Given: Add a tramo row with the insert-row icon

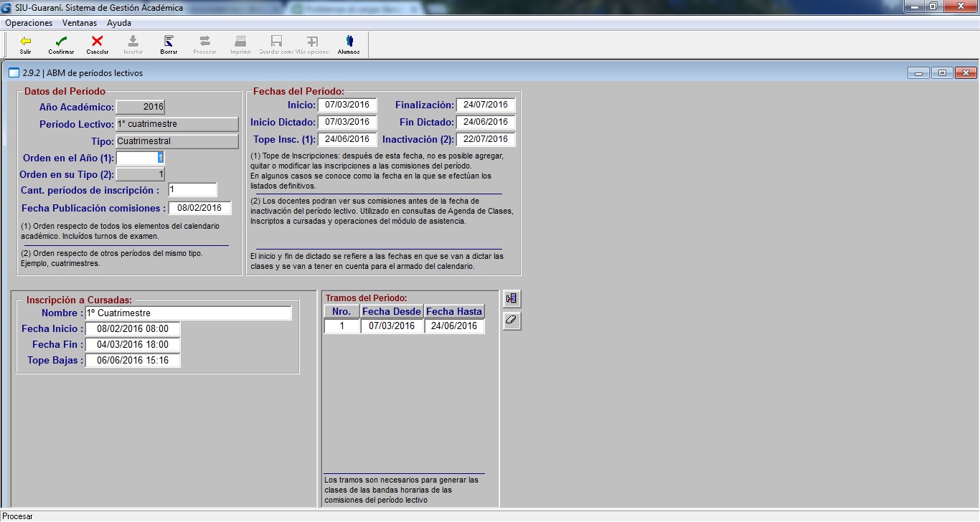Looking at the screenshot, I should pyautogui.click(x=512, y=298).
